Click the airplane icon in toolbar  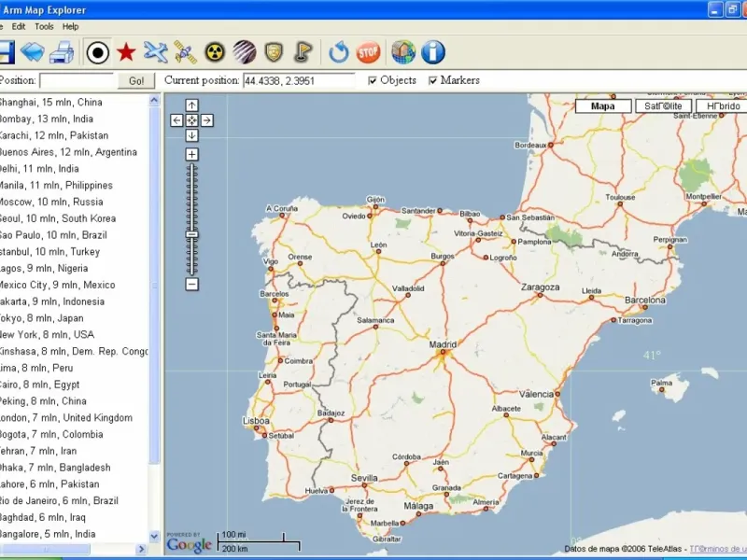click(x=156, y=52)
